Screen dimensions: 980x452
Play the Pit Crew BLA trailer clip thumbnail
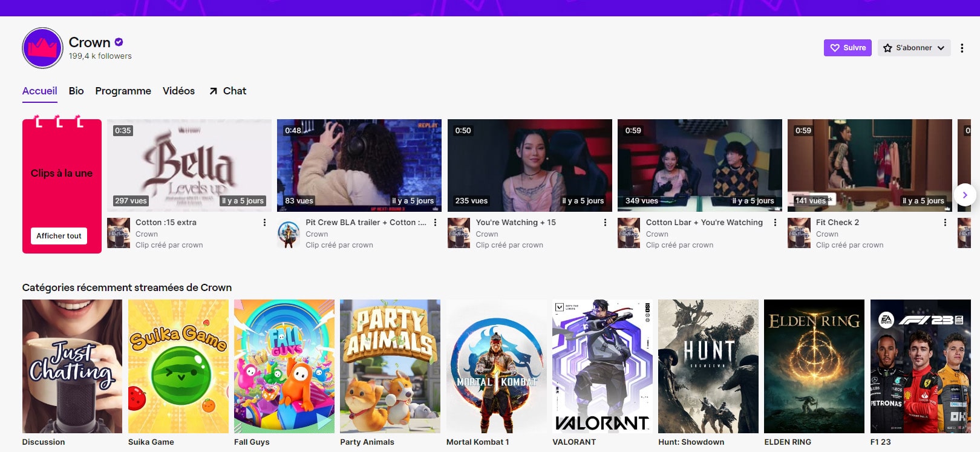click(359, 165)
